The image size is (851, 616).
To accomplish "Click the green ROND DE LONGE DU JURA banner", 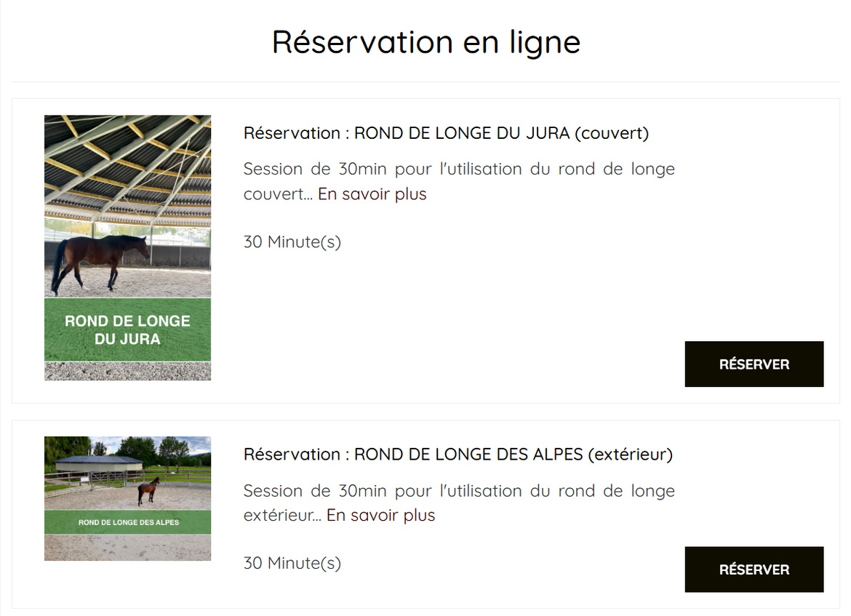I will pyautogui.click(x=127, y=329).
